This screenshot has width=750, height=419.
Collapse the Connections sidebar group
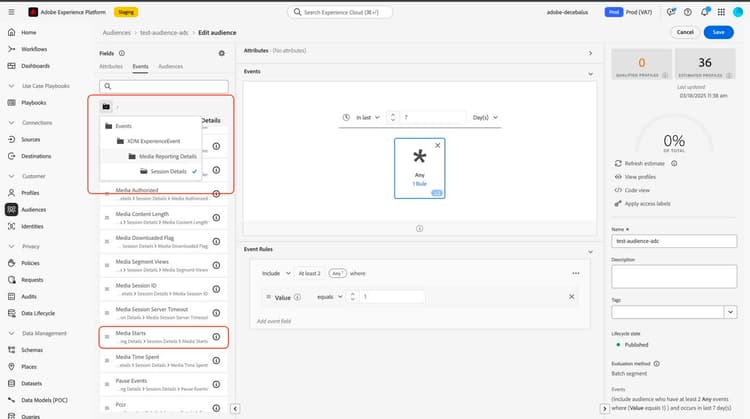coord(11,123)
